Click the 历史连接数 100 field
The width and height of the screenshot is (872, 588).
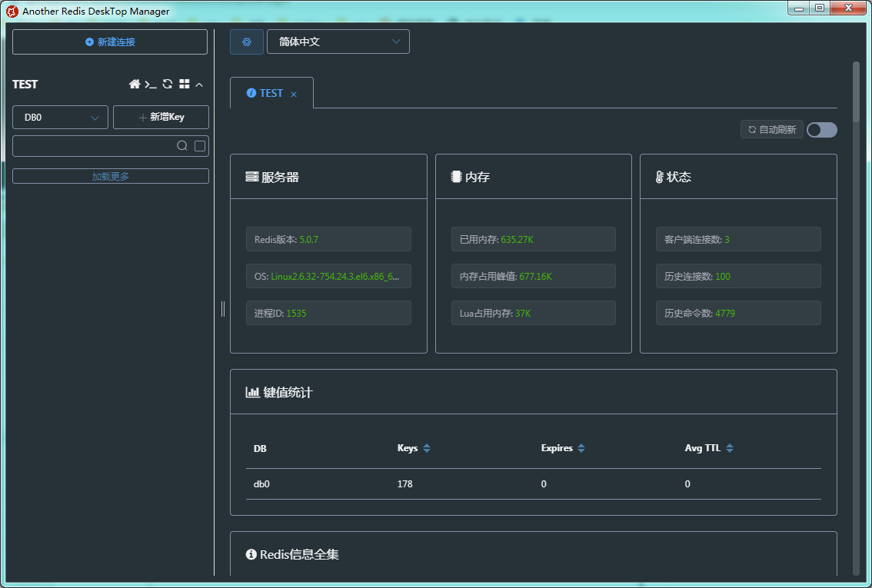pos(738,276)
